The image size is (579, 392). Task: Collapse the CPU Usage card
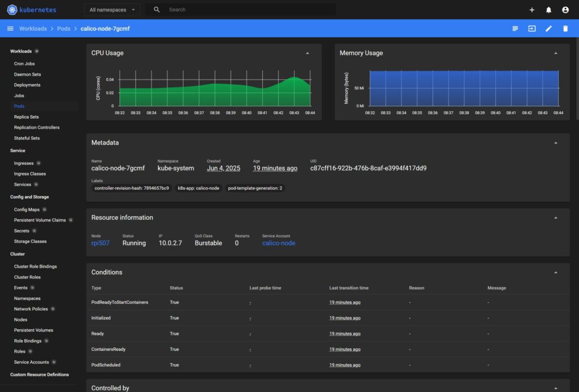[x=307, y=53]
